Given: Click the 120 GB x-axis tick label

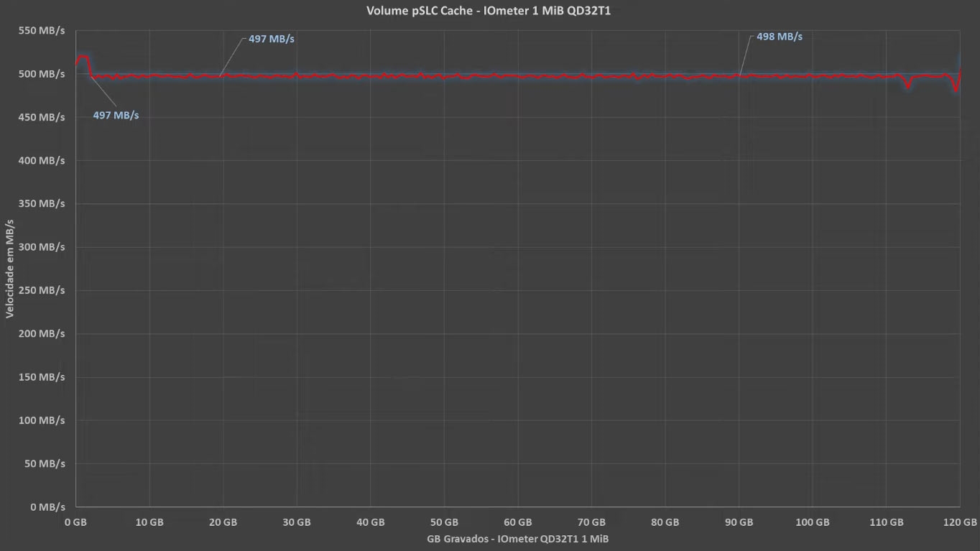Looking at the screenshot, I should click(959, 522).
